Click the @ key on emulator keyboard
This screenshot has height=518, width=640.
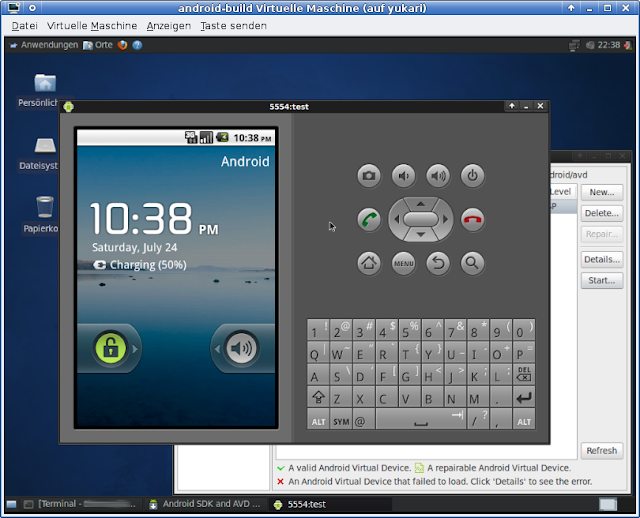(x=364, y=420)
